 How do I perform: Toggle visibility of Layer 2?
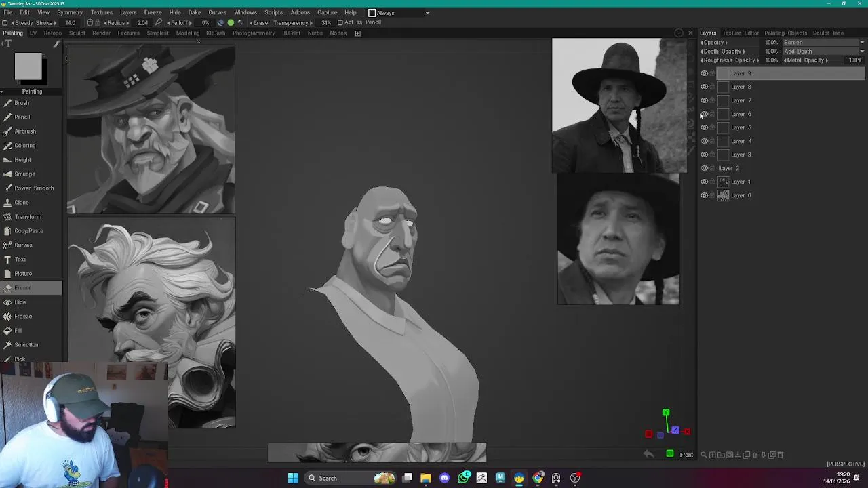(704, 168)
